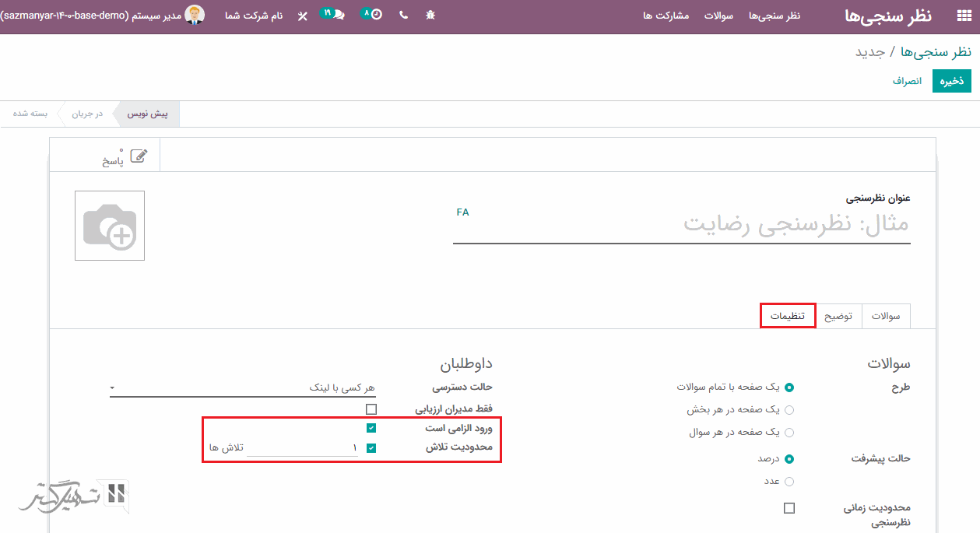Open نام شرکت شما company switcher
The image size is (980, 533).
[254, 16]
